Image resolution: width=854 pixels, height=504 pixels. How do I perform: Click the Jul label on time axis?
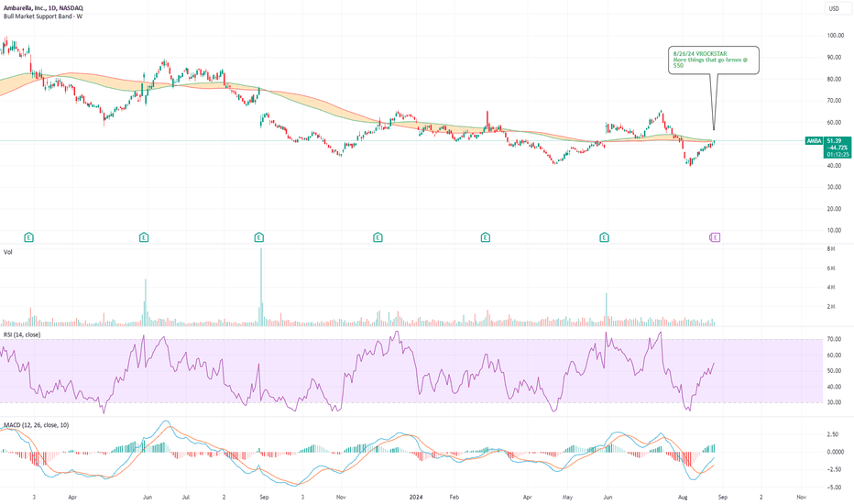pos(186,498)
